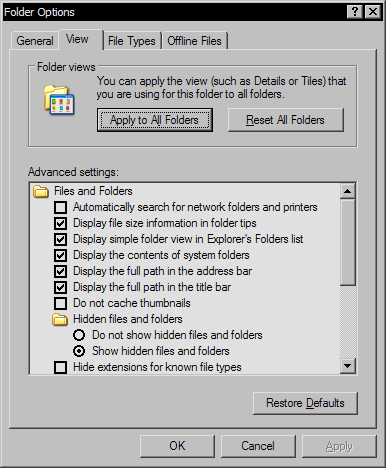Click the Restore Defaults button
Screen dimensions: 386x468
[305, 403]
